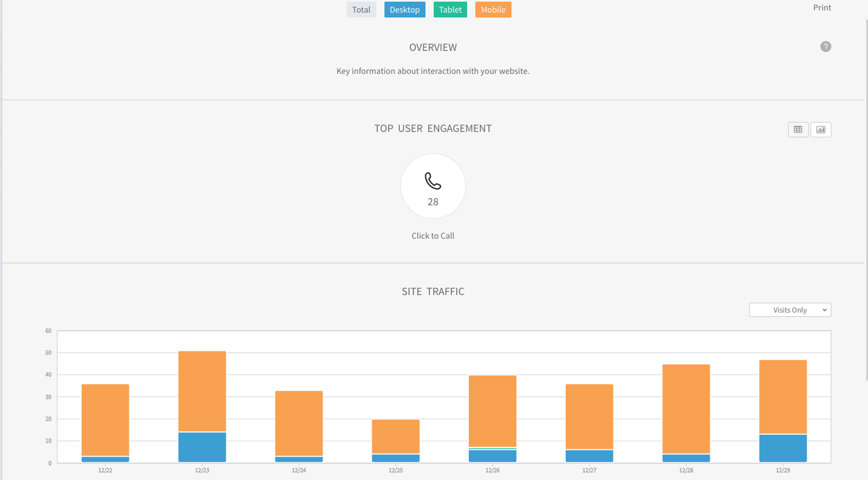Screen dimensions: 868x480
Task: Open the Visits Only dropdown
Action: tap(789, 310)
